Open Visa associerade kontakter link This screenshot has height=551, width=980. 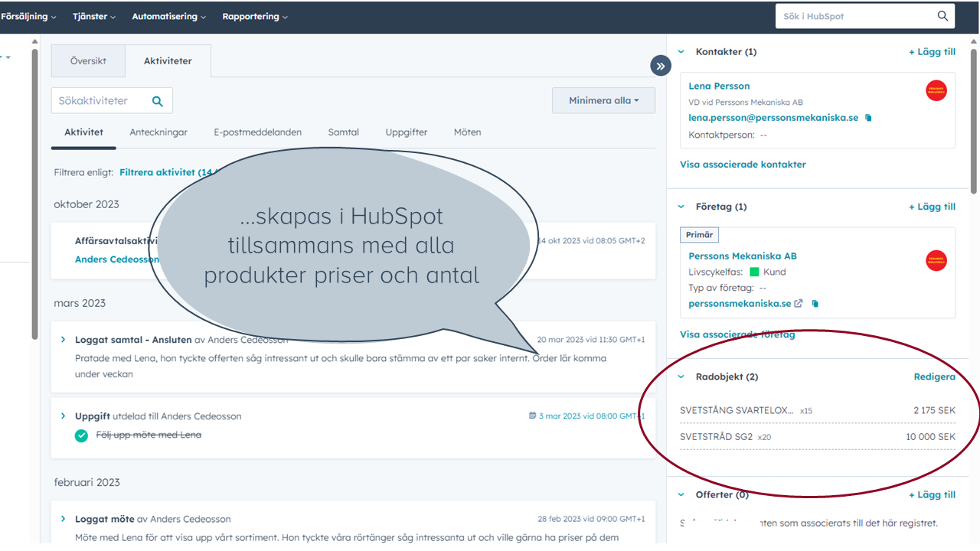click(743, 165)
